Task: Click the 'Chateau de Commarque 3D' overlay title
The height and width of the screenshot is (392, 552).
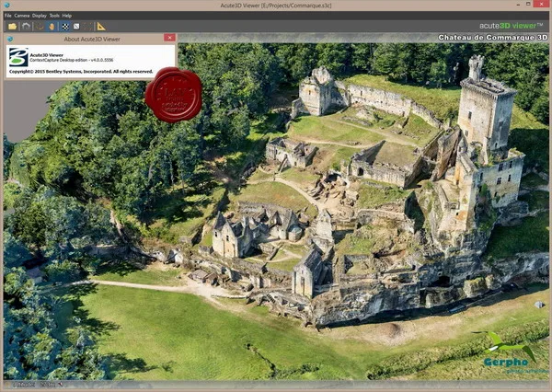Action: tap(493, 38)
